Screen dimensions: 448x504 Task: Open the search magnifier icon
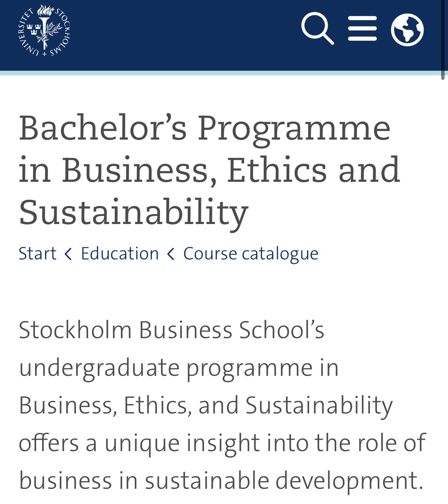(317, 28)
